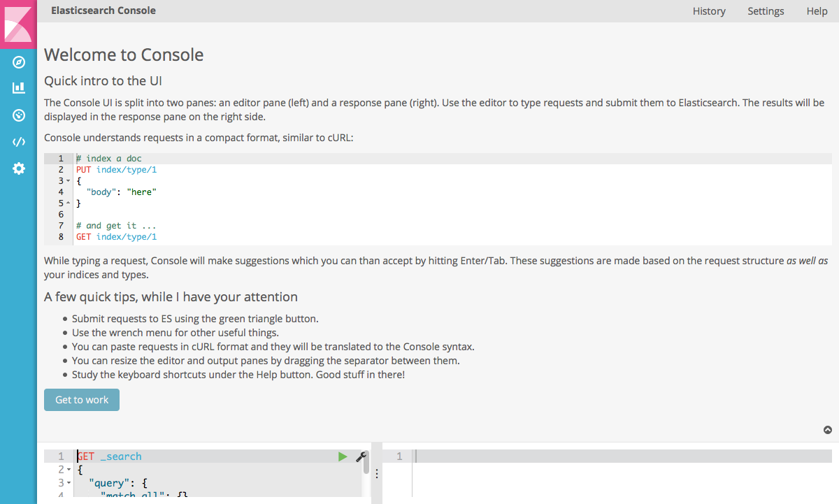Click the pane separator handle dots

[377, 473]
